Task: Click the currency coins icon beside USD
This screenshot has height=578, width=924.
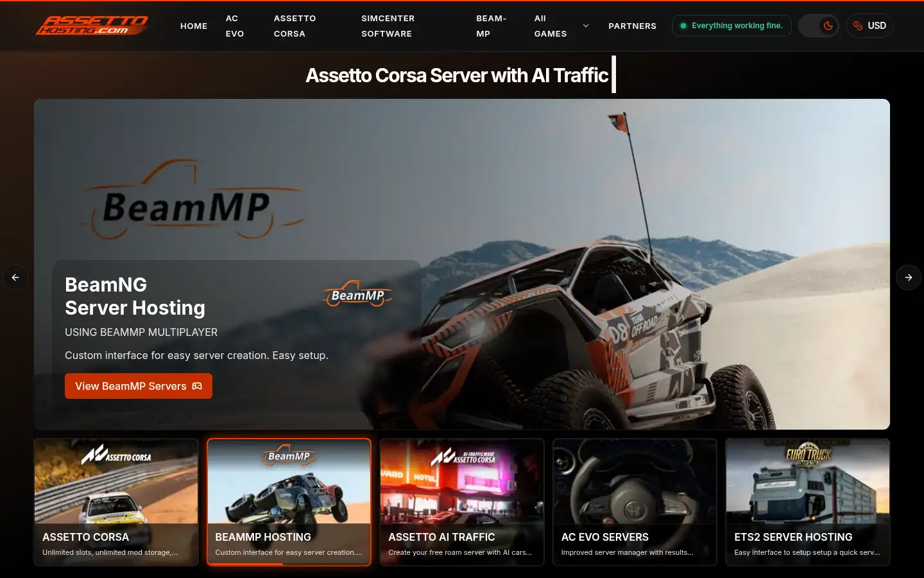Action: (x=858, y=26)
